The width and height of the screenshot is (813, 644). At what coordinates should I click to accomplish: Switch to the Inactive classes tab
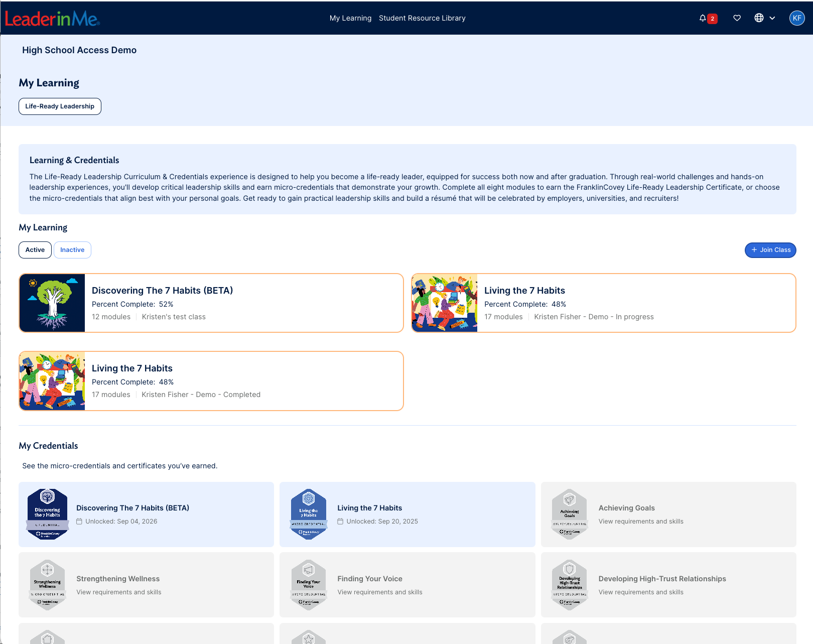[x=72, y=250]
